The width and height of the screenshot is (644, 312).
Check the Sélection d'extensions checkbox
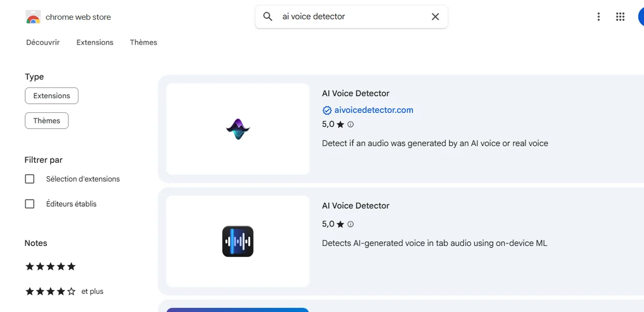tap(30, 179)
